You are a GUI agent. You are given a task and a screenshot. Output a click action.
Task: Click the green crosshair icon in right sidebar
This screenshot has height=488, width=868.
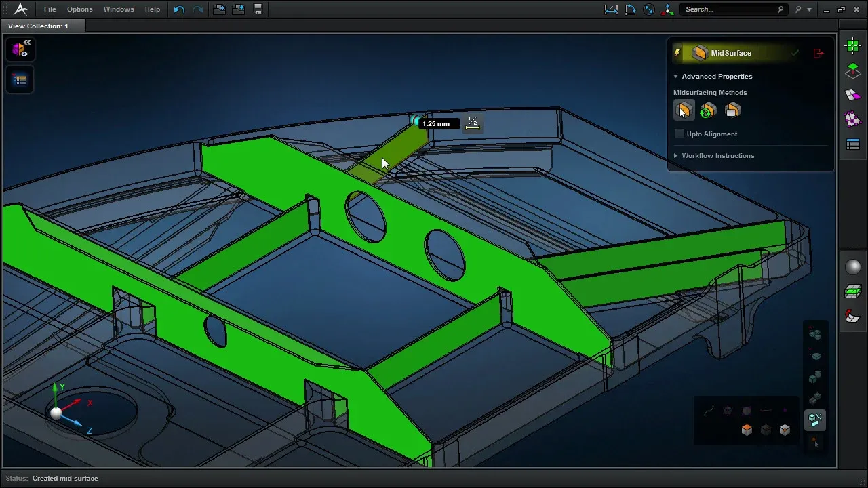pos(853,46)
